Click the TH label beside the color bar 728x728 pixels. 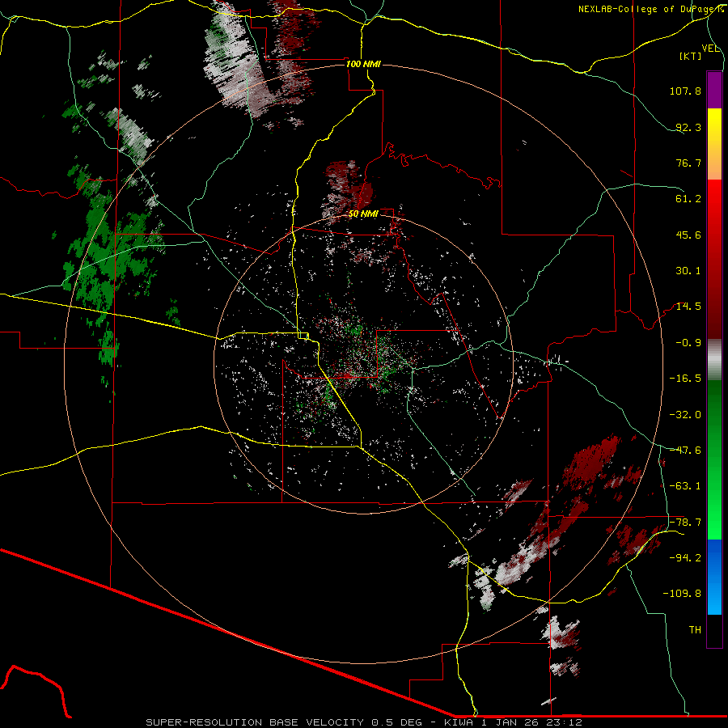[x=695, y=630]
